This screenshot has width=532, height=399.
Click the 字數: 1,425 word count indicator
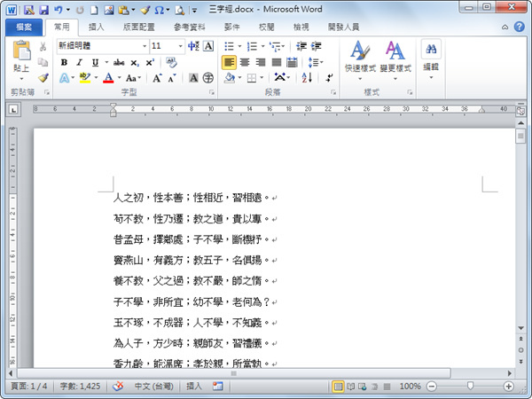pos(80,386)
